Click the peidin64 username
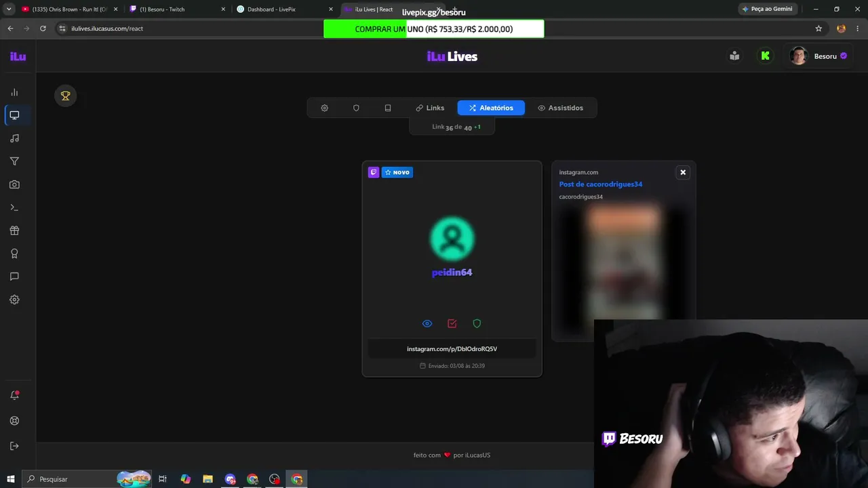 452,272
